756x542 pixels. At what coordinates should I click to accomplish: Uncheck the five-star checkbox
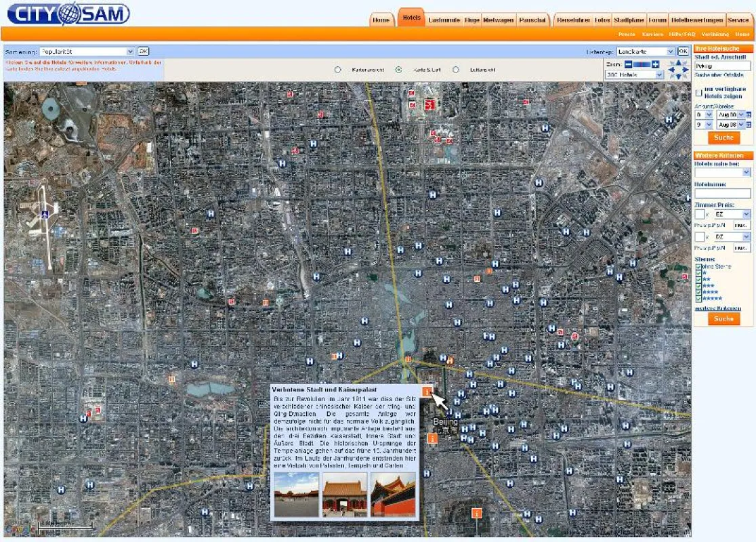(x=698, y=299)
